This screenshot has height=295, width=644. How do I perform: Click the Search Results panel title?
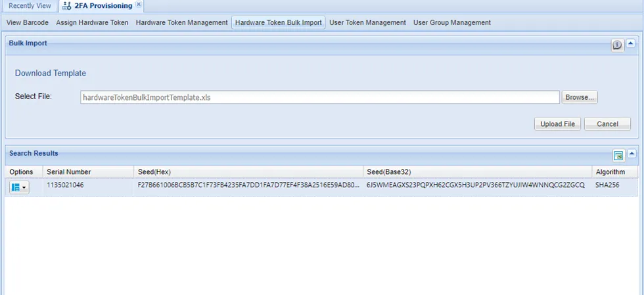pos(34,153)
